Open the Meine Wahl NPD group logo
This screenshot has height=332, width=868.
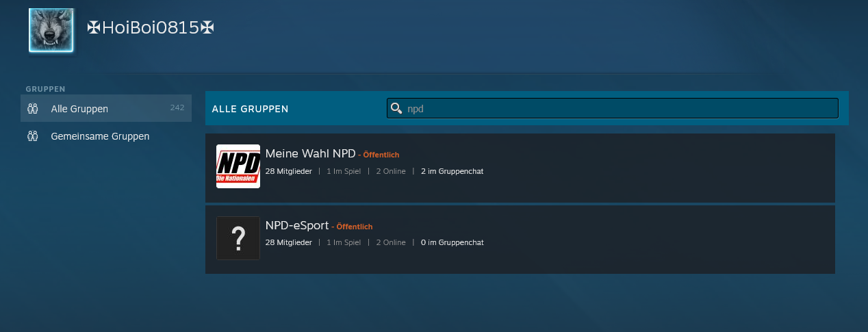[x=238, y=166]
